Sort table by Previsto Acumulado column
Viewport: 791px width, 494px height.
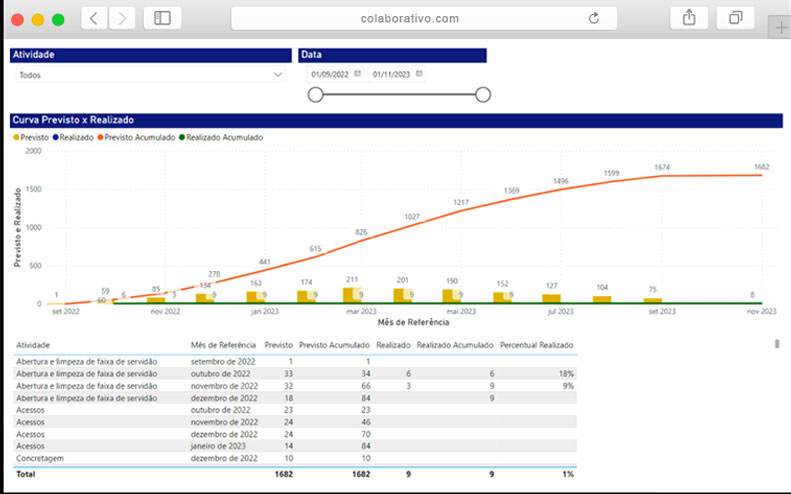[x=334, y=345]
